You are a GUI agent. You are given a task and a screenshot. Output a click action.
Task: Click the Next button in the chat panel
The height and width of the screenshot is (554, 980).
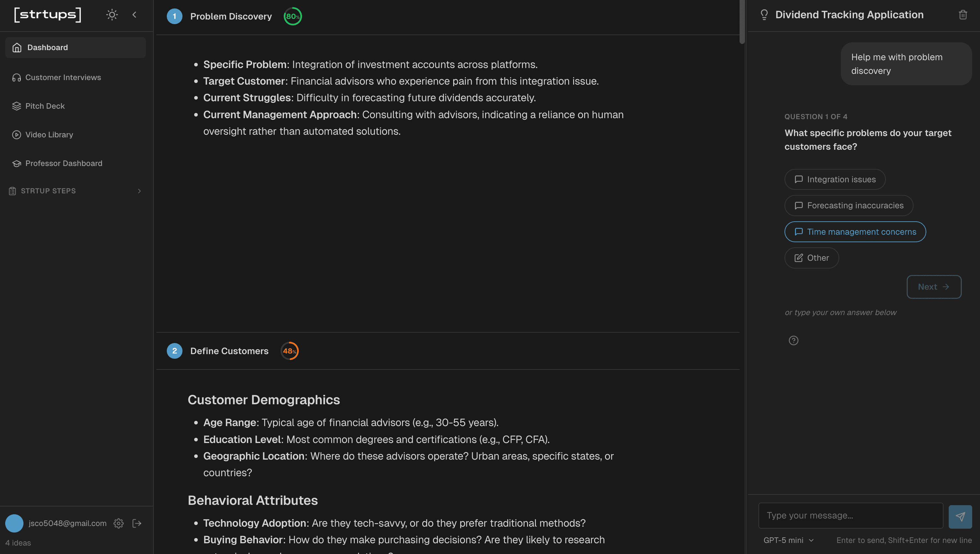933,286
